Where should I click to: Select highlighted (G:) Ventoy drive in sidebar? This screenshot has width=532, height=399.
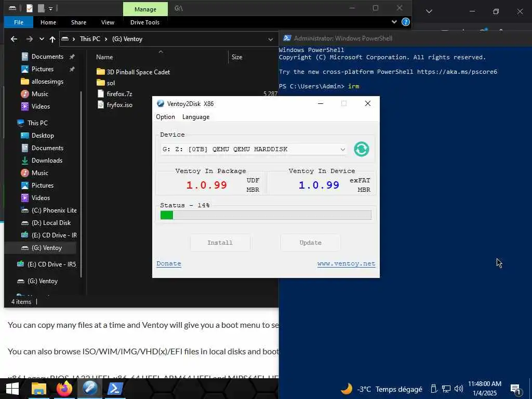tap(42, 248)
